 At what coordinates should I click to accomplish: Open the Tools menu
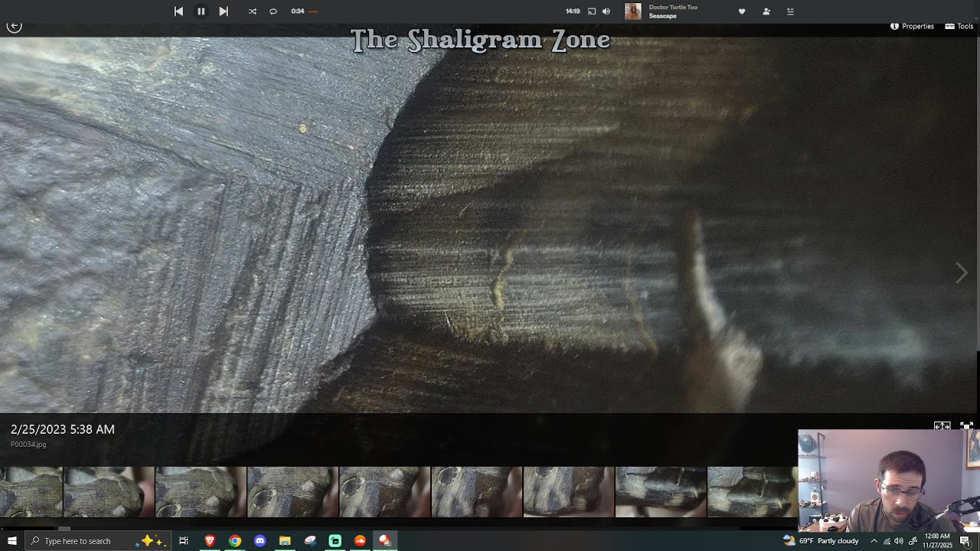point(959,26)
